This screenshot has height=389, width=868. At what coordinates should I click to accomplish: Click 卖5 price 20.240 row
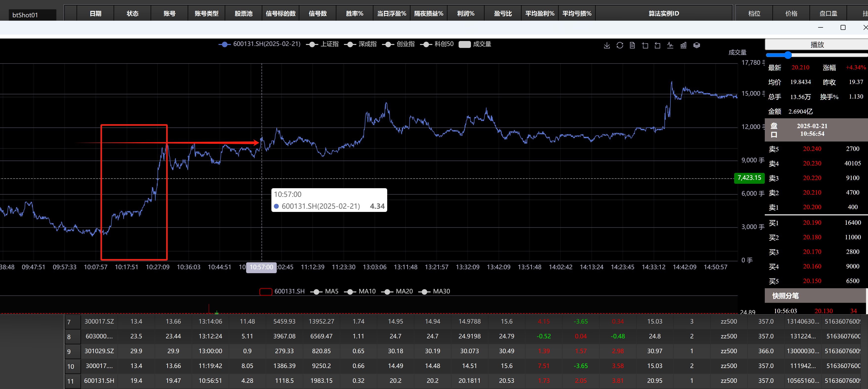(x=816, y=149)
